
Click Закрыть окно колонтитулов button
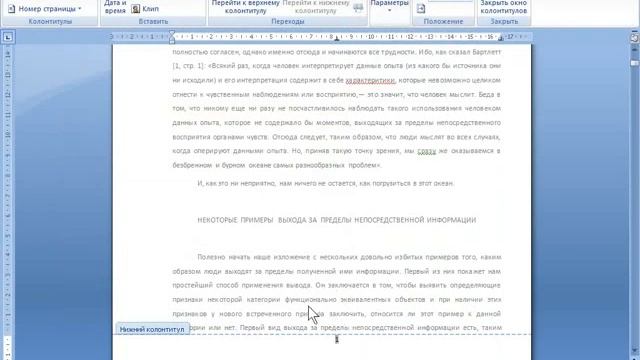504,7
